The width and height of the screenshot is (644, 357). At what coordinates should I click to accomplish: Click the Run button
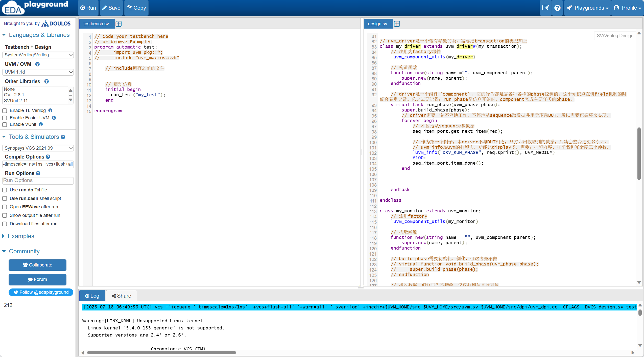click(88, 8)
